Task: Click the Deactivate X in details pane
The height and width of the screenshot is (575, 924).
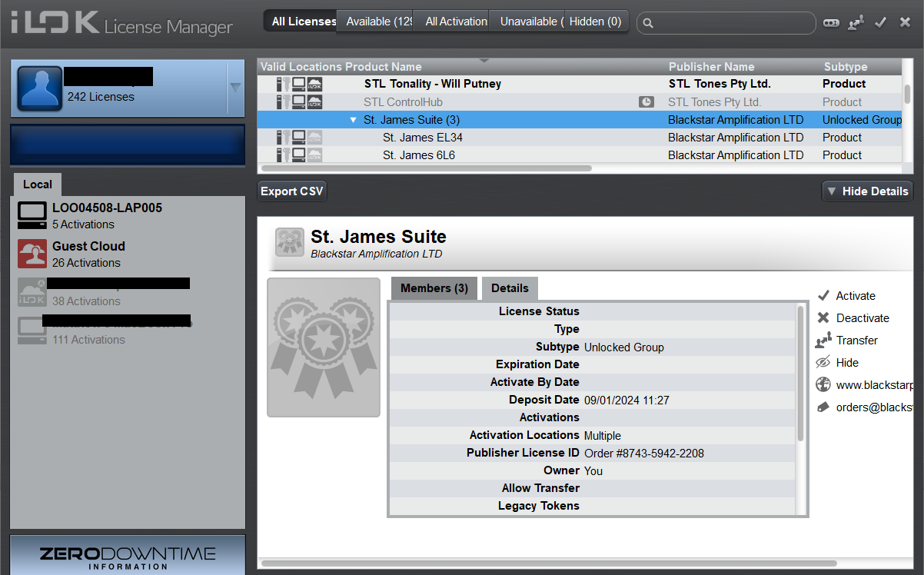Action: point(823,318)
